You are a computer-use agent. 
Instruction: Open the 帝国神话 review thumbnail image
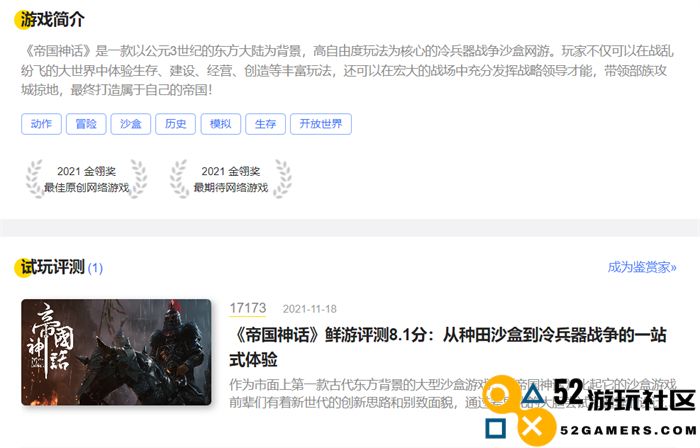point(116,352)
